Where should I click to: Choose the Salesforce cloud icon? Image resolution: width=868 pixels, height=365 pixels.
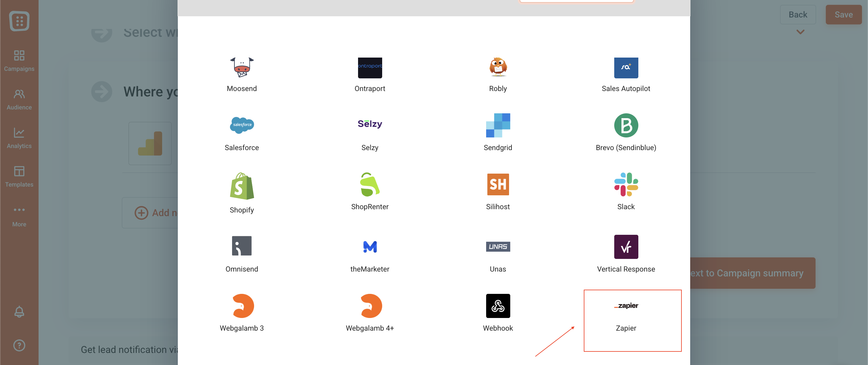point(242,125)
